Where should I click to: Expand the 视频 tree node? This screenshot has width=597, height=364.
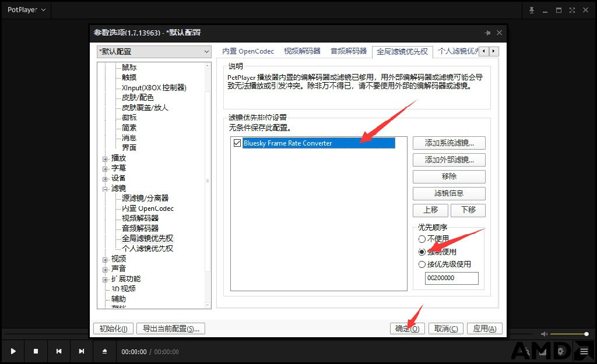(x=105, y=260)
